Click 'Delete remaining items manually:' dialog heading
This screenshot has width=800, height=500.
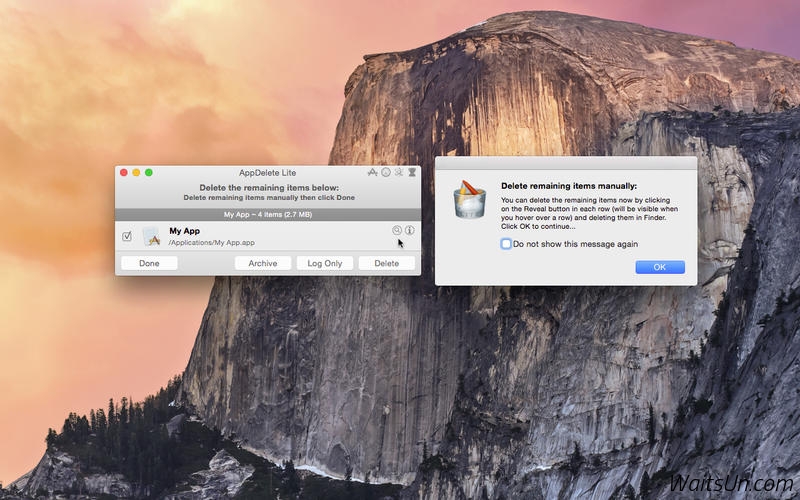tap(569, 186)
